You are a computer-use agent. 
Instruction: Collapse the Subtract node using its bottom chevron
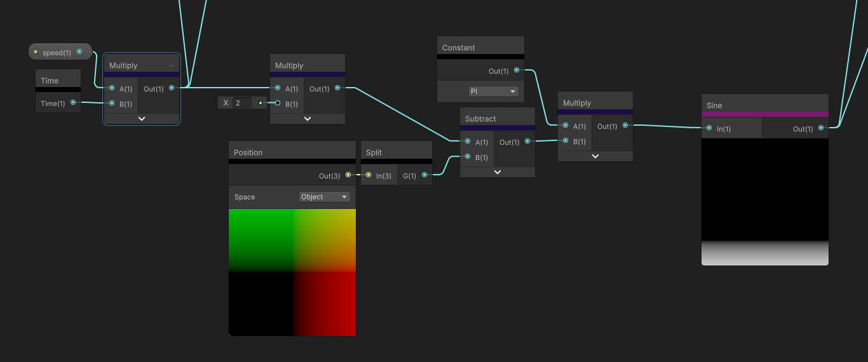pyautogui.click(x=498, y=172)
